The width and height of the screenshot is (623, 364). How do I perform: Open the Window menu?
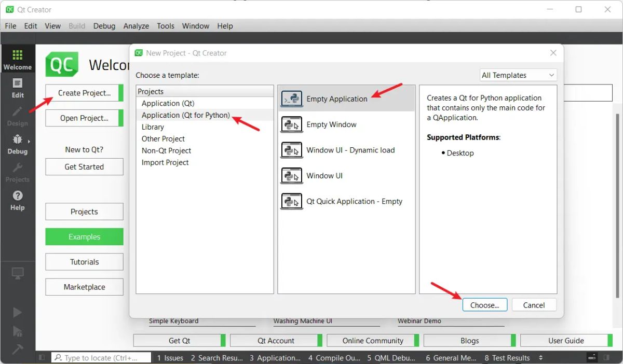click(x=196, y=26)
